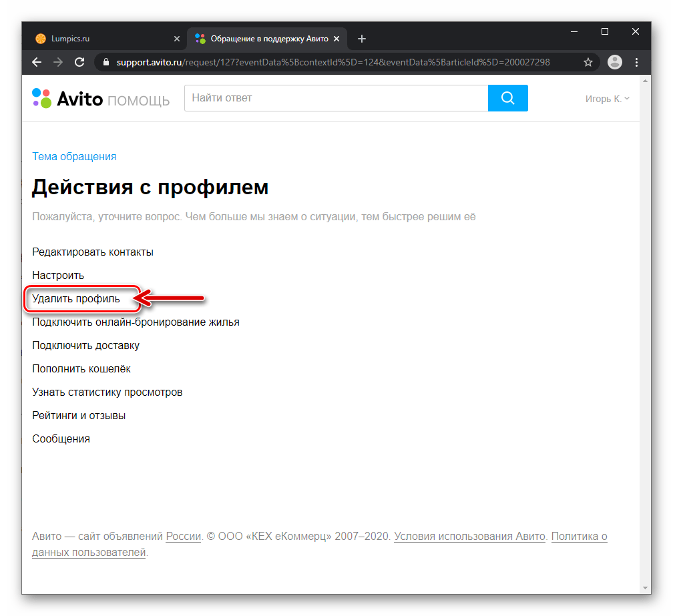Click the padlock site info icon

click(x=105, y=62)
